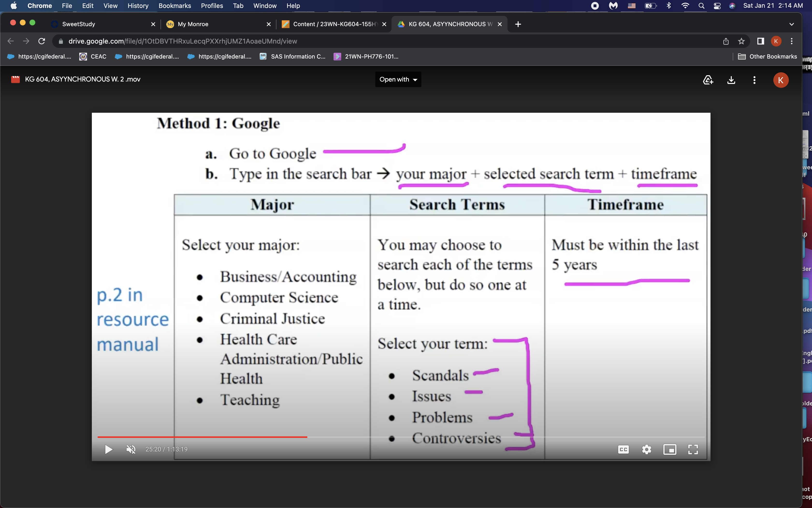Open the CEAC bookmark
Image resolution: width=812 pixels, height=508 pixels.
tap(93, 56)
